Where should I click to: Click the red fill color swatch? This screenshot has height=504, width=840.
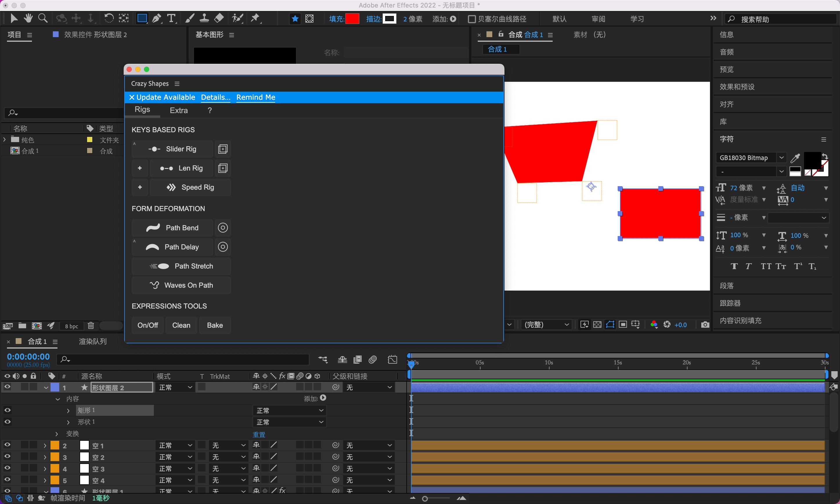352,19
